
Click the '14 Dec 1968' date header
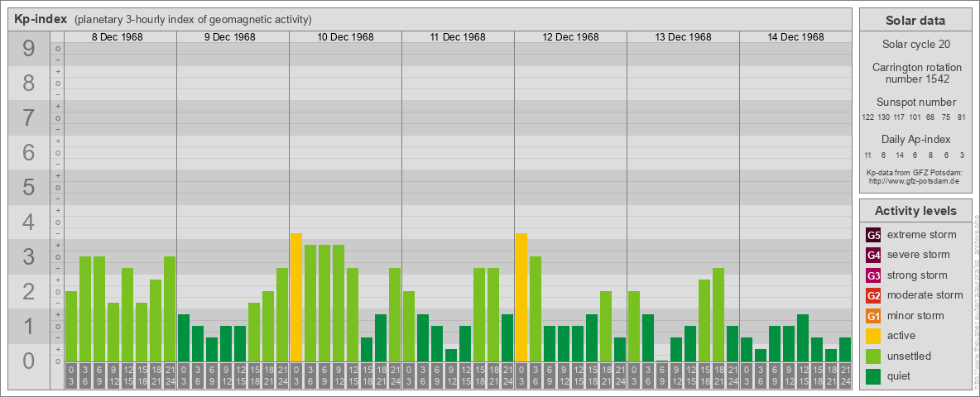click(795, 37)
